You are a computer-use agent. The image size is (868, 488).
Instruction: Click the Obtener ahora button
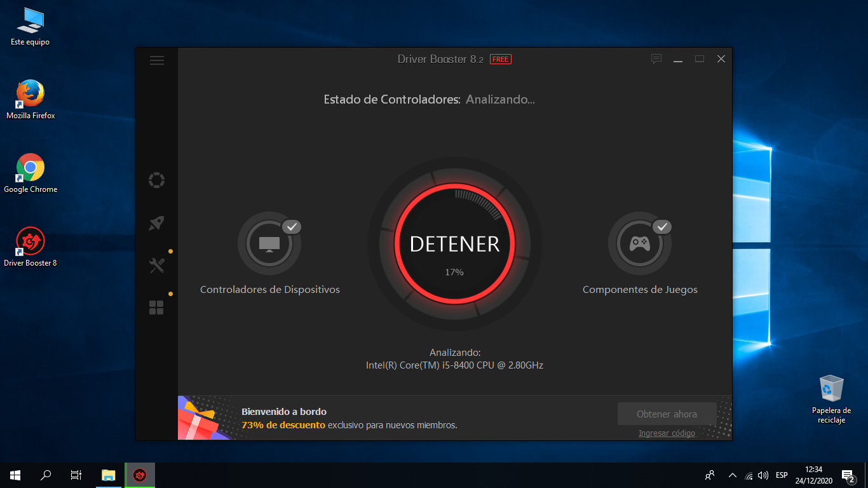[x=667, y=414]
